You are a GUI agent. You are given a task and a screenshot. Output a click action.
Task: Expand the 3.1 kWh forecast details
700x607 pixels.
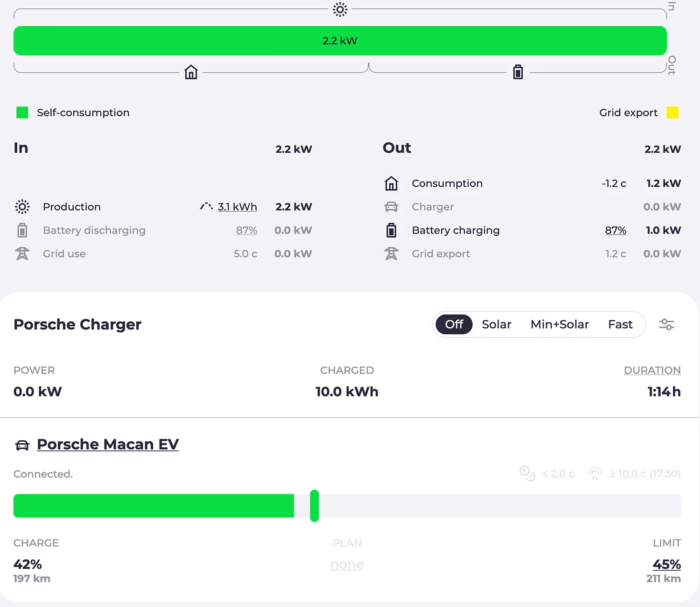(237, 206)
